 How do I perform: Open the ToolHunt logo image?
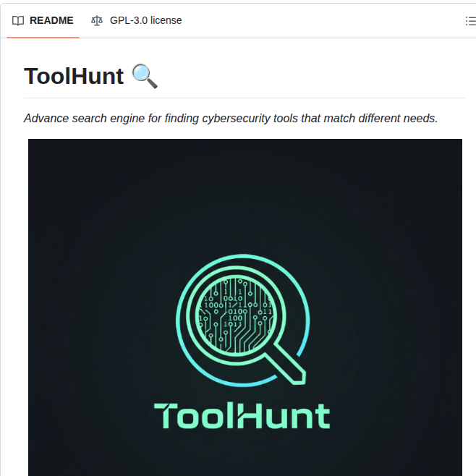click(x=245, y=307)
